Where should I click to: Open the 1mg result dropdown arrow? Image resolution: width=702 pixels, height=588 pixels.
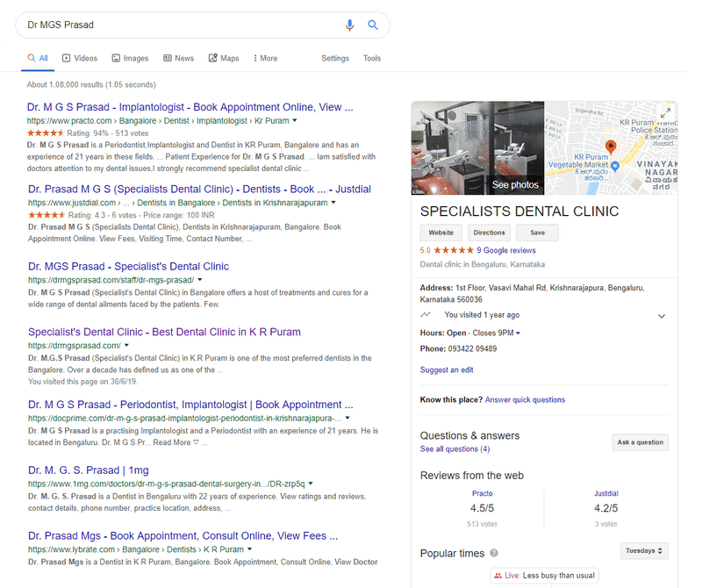(311, 484)
